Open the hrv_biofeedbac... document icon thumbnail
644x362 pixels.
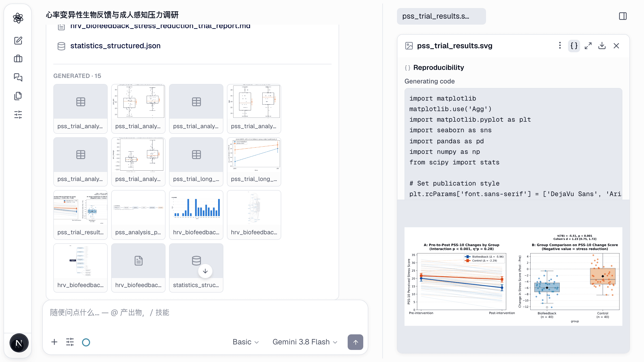[x=138, y=268]
